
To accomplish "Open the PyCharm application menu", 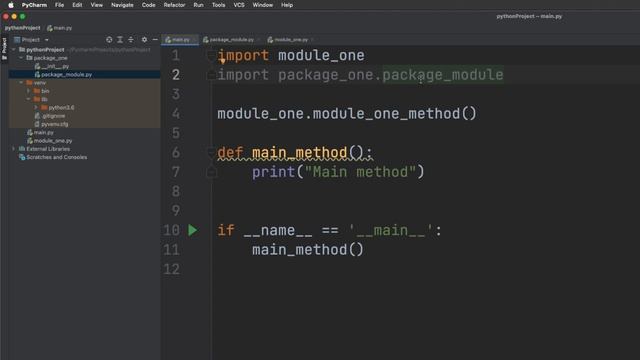I will tap(34, 5).
